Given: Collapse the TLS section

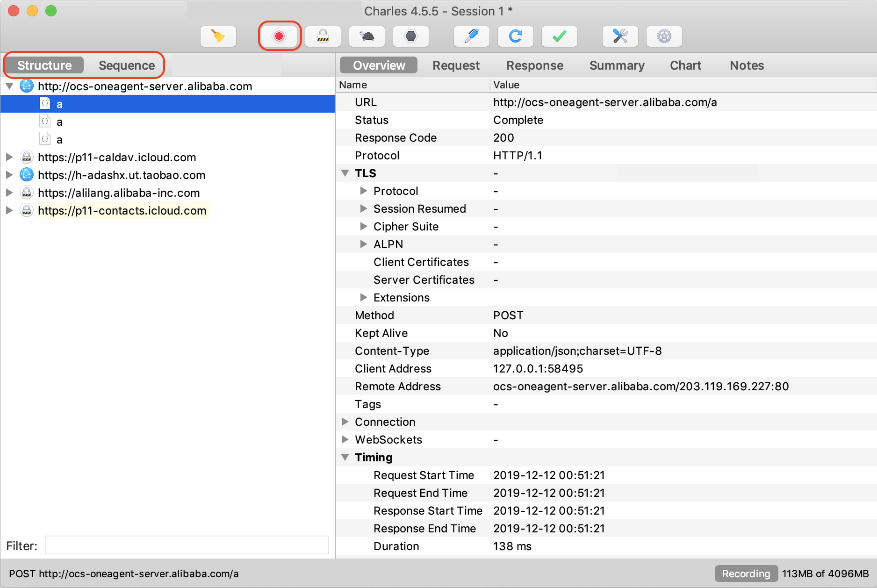Looking at the screenshot, I should [345, 173].
